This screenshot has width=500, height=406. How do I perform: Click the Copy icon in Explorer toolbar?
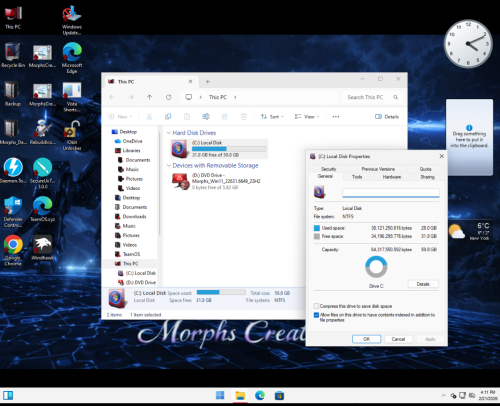coord(168,117)
